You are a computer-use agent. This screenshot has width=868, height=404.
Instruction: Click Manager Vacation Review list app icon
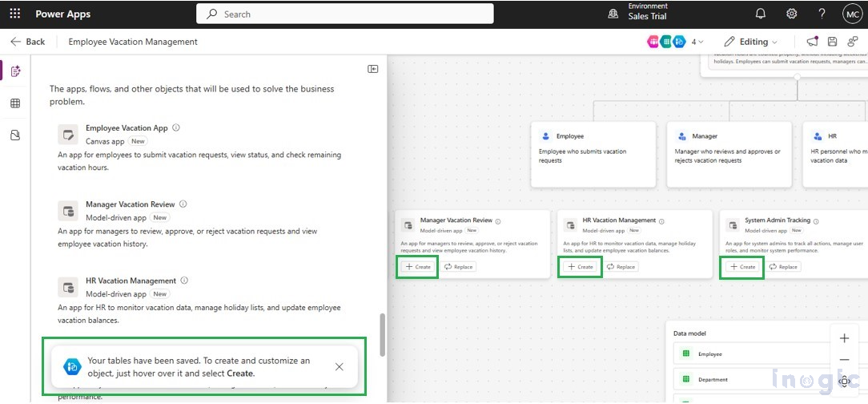[x=68, y=211]
